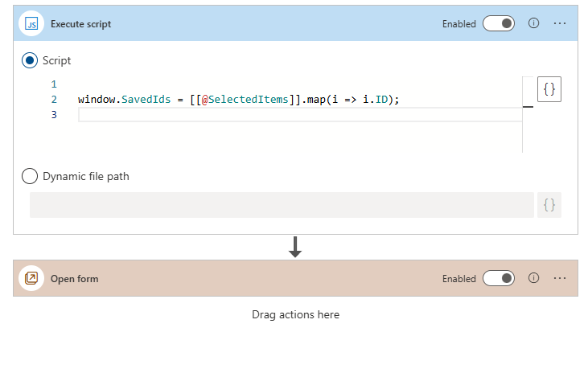Click the JS icon on Execute script
Screen dimensions: 588x377
click(32, 24)
